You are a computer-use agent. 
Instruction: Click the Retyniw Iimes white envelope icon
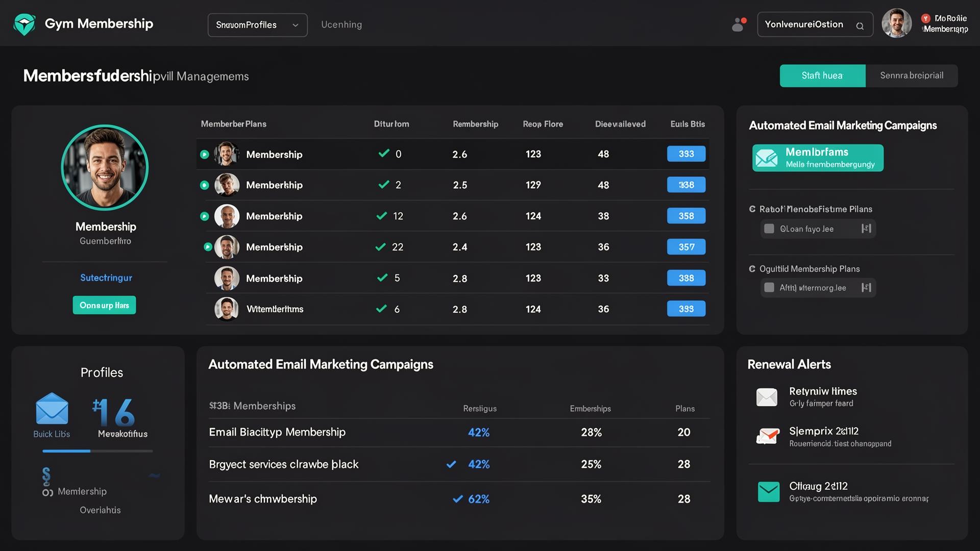tap(767, 397)
